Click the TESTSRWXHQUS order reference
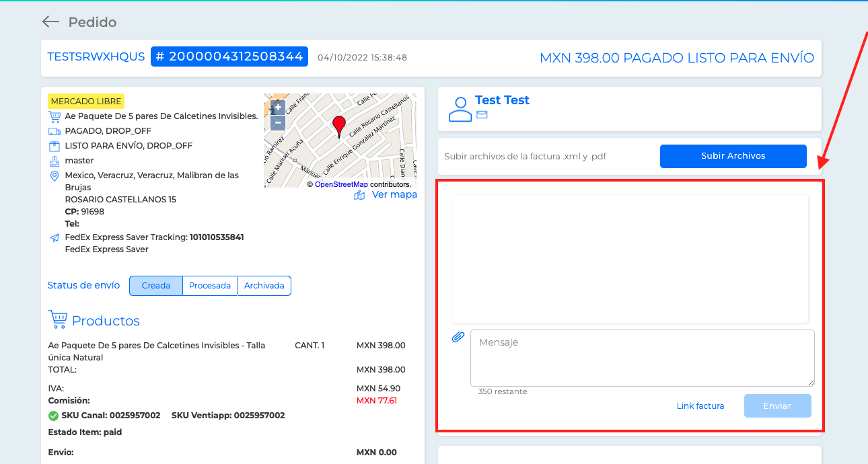This screenshot has height=464, width=868. pos(96,56)
